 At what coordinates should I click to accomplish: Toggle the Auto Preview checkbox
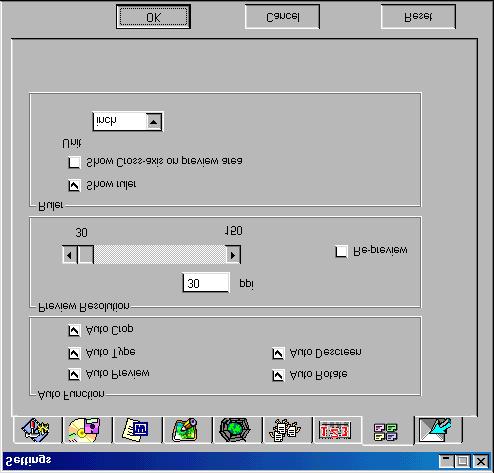[x=74, y=375]
